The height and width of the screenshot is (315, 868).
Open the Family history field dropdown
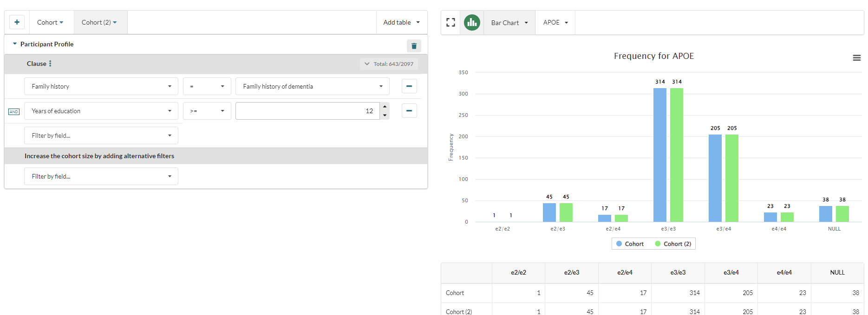tap(101, 86)
